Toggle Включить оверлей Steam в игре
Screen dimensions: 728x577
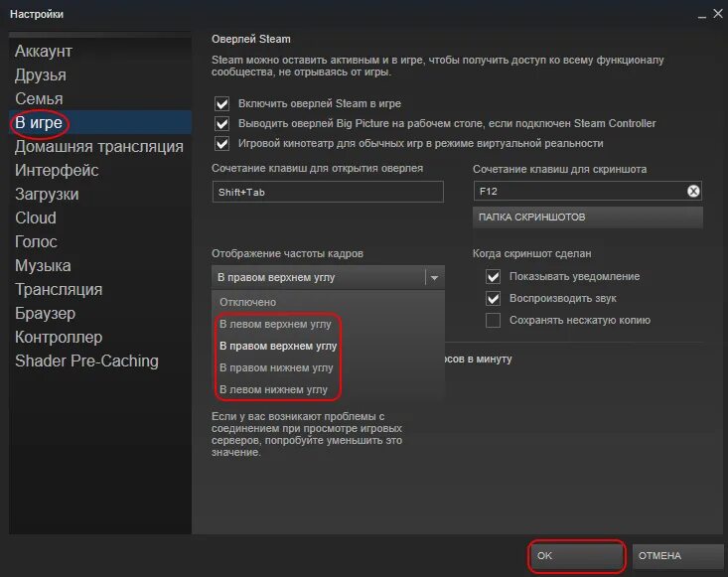(x=221, y=103)
